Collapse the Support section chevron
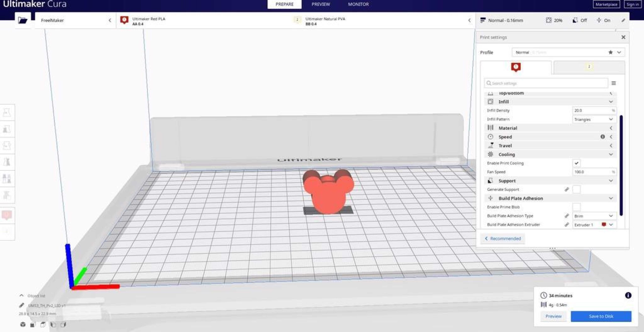This screenshot has height=332, width=644. pyautogui.click(x=611, y=181)
